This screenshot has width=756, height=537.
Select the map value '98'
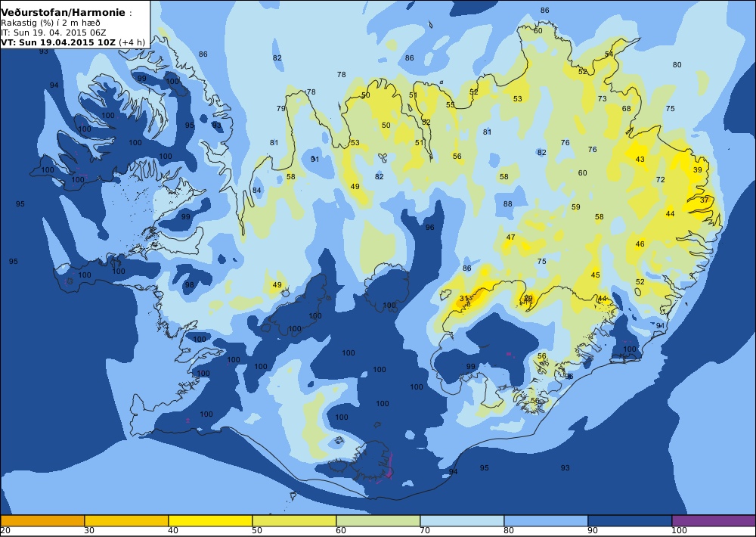coord(190,285)
